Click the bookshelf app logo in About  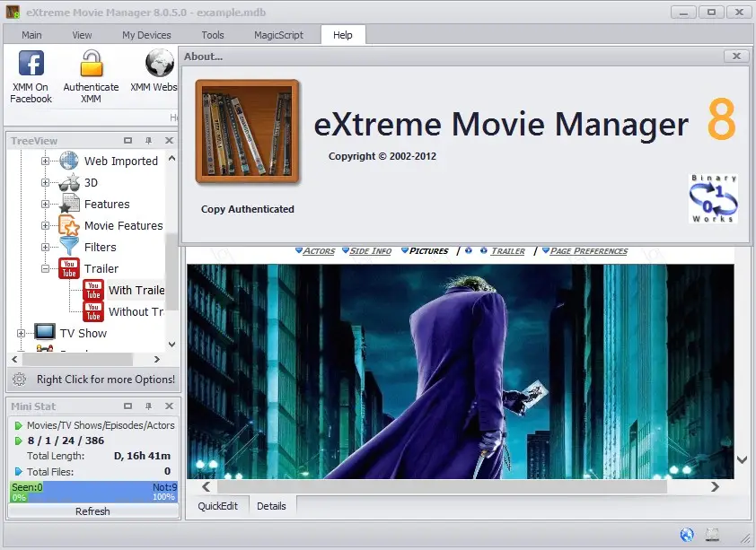247,132
